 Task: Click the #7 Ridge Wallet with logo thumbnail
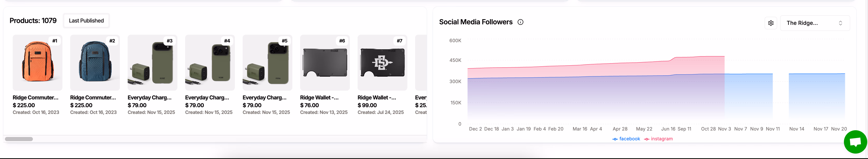[382, 63]
